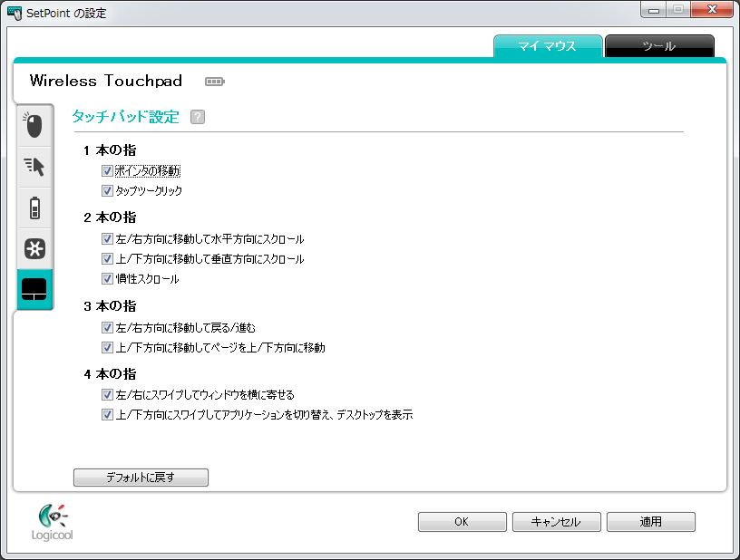The image size is (740, 560).
Task: Toggle three-finger 戻る/進む checkbox
Action: (x=107, y=327)
